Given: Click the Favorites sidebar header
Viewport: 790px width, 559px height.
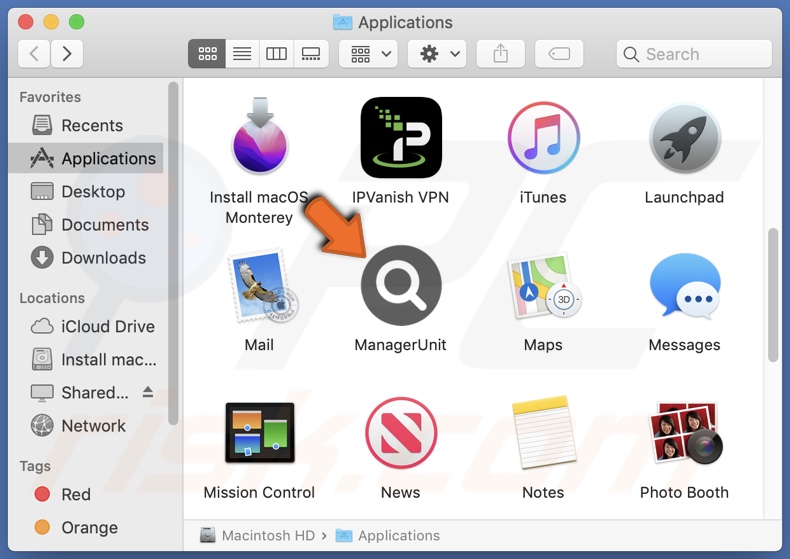Looking at the screenshot, I should pos(50,97).
